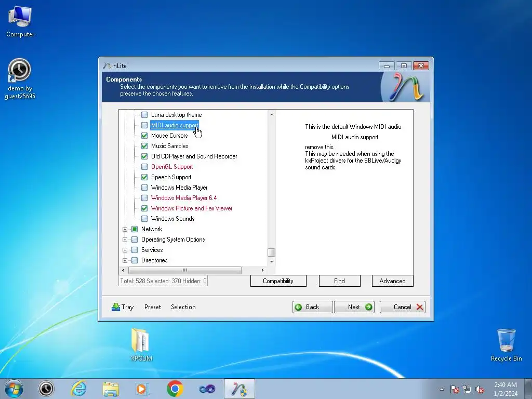Launch Google Chrome from taskbar

(x=175, y=389)
